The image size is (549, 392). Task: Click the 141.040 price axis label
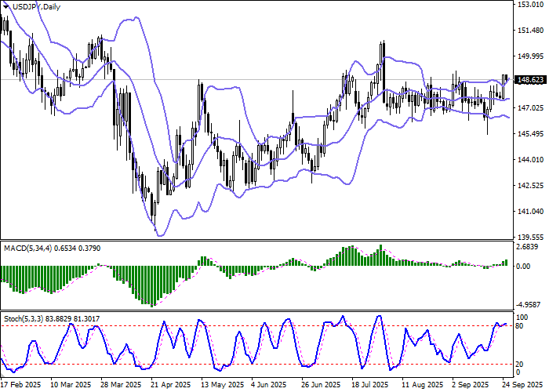[x=531, y=211]
